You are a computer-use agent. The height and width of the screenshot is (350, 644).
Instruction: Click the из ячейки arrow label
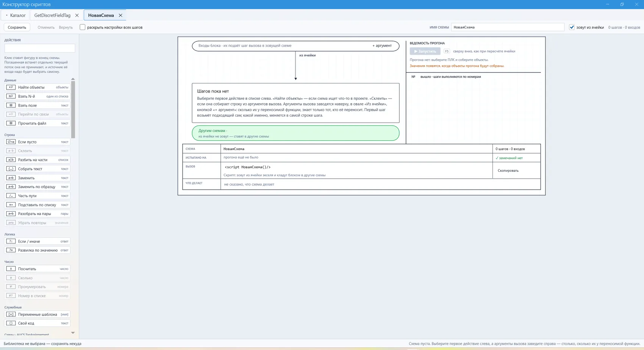(x=307, y=55)
